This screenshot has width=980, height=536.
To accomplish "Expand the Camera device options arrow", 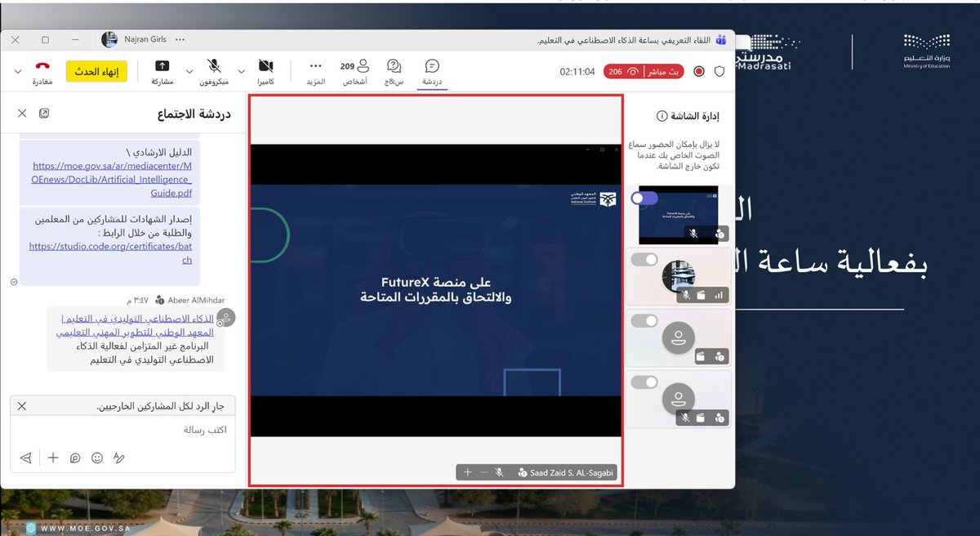I will click(241, 72).
